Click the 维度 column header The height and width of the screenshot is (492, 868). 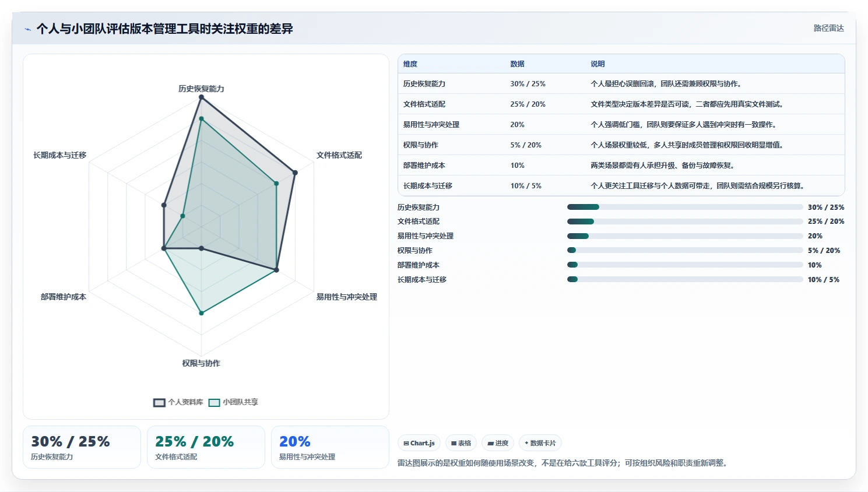[x=410, y=64]
